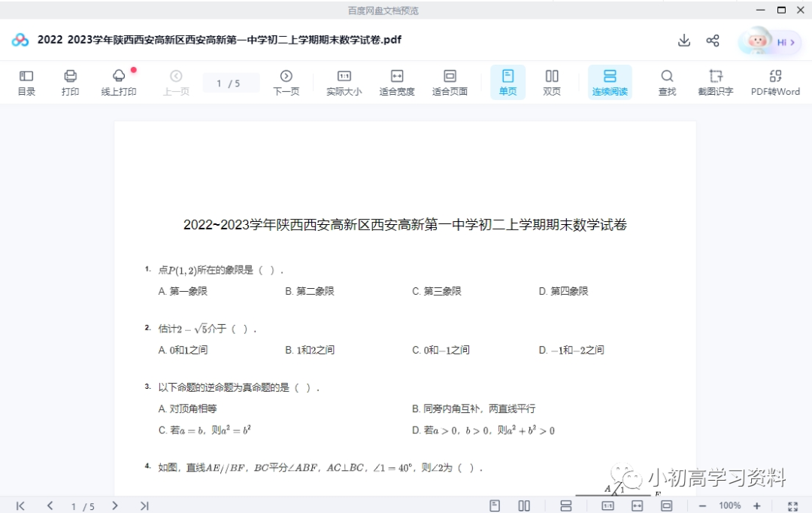This screenshot has height=513, width=812.
Task: Set view to 实际大小 actual size
Action: coord(344,83)
